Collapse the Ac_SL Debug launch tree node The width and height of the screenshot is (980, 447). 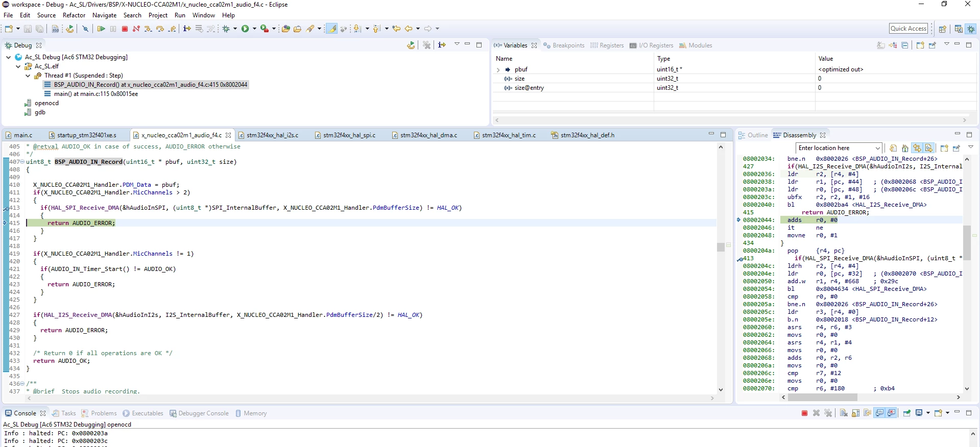pyautogui.click(x=9, y=57)
